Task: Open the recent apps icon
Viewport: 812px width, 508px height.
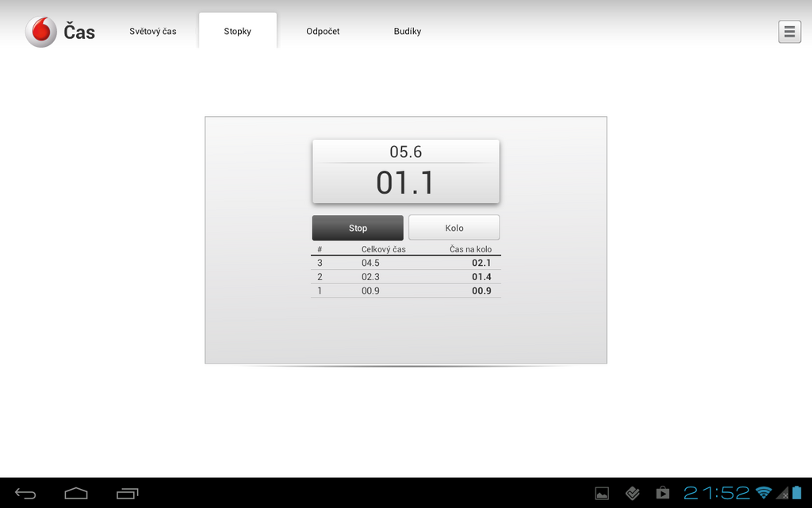Action: (127, 494)
